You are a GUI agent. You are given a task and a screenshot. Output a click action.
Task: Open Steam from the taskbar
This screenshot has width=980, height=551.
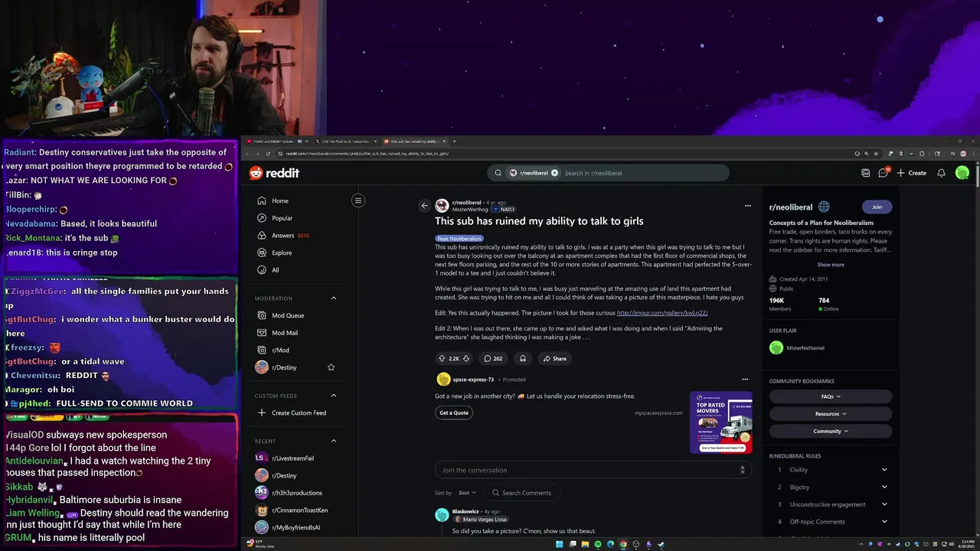coord(661,544)
